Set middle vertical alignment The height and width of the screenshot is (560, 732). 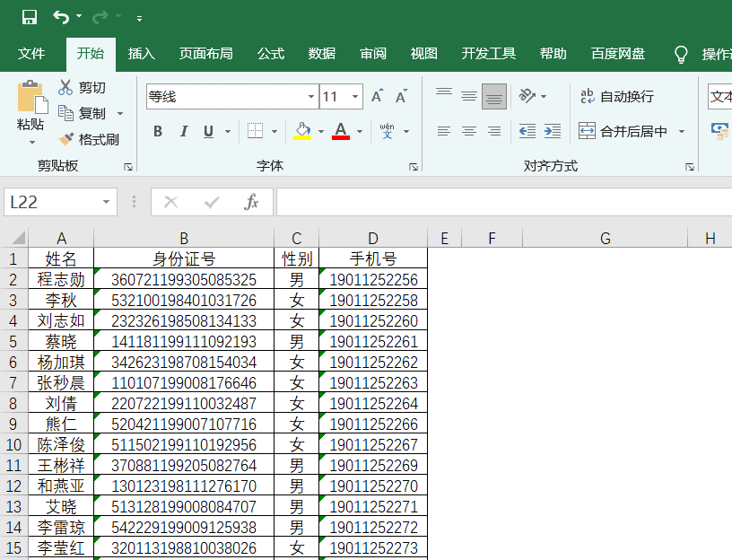coord(469,96)
